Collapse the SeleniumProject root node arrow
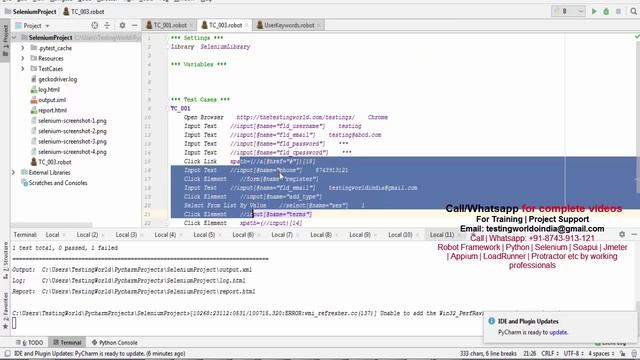The image size is (640, 360). point(14,38)
